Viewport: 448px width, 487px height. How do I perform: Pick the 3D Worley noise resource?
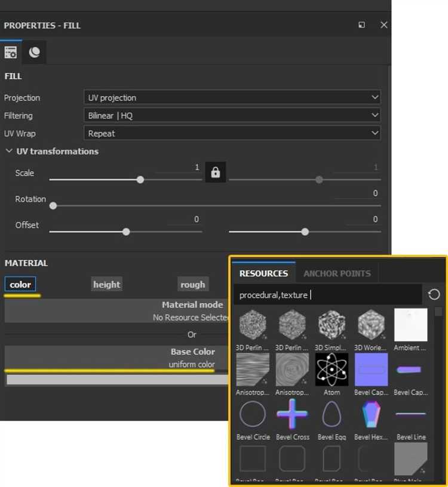pos(371,325)
